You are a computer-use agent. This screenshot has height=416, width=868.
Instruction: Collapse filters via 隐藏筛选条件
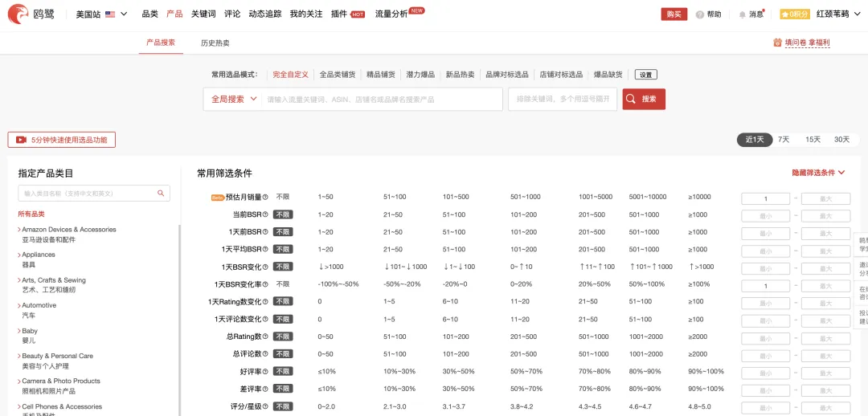click(x=818, y=173)
